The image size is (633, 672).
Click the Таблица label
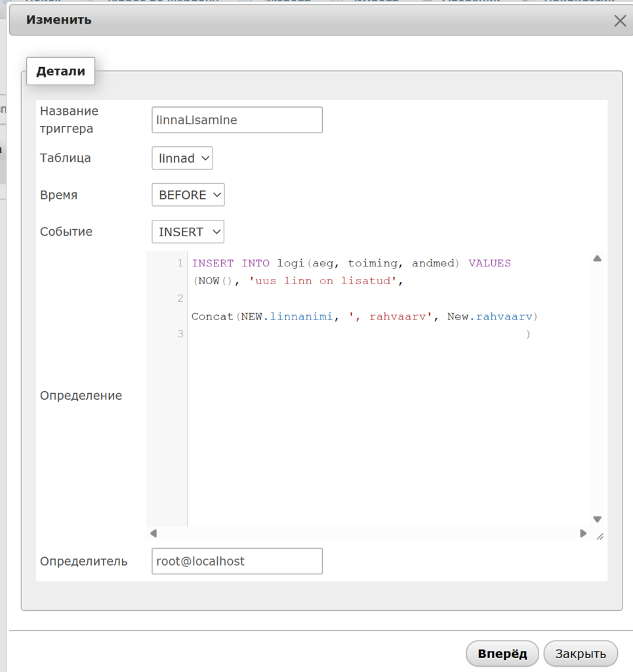(x=65, y=158)
